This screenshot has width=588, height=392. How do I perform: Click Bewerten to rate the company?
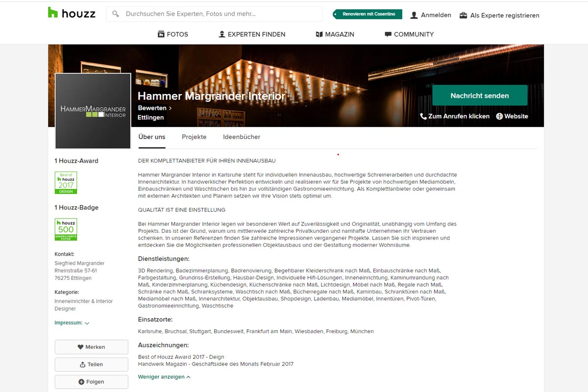[155, 108]
